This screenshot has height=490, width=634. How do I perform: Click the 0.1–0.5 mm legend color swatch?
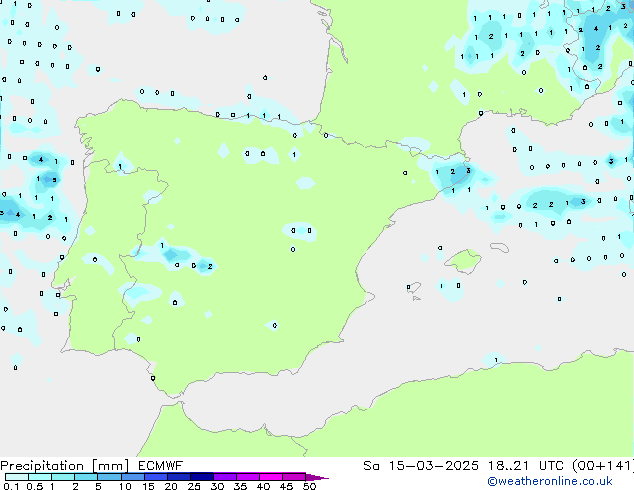point(17,477)
